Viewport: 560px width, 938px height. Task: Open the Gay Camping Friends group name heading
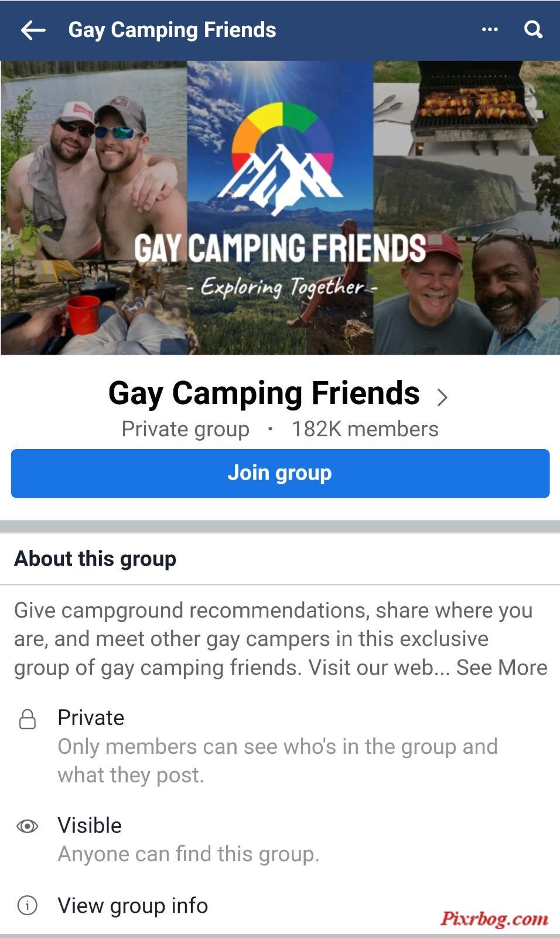[x=264, y=393]
